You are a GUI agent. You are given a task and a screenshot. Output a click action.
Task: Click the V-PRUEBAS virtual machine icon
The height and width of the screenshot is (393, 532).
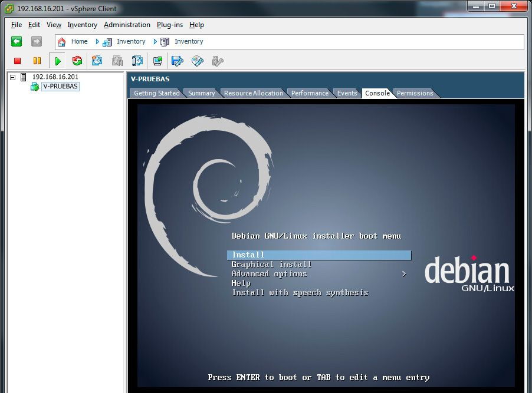click(x=35, y=87)
